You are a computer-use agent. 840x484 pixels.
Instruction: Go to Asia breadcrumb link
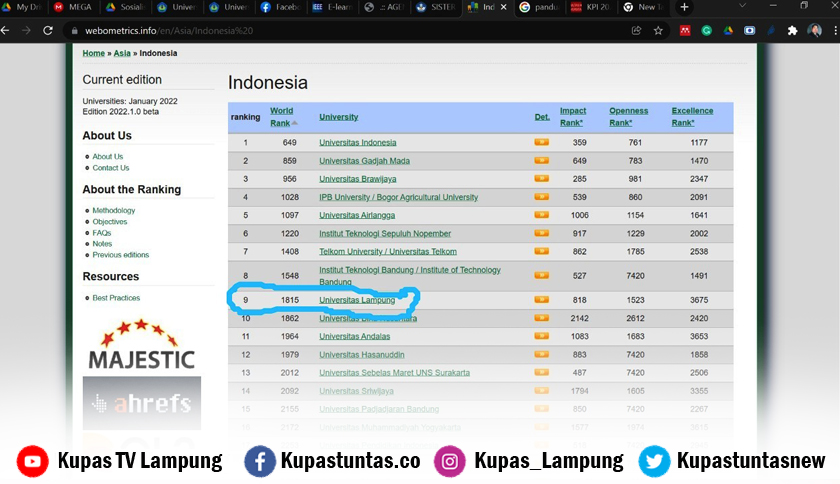(x=122, y=53)
